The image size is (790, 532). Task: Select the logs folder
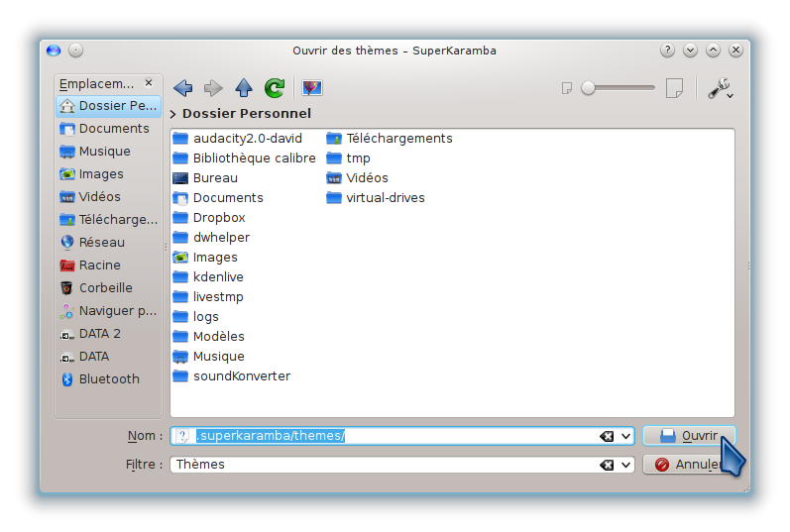point(195,316)
